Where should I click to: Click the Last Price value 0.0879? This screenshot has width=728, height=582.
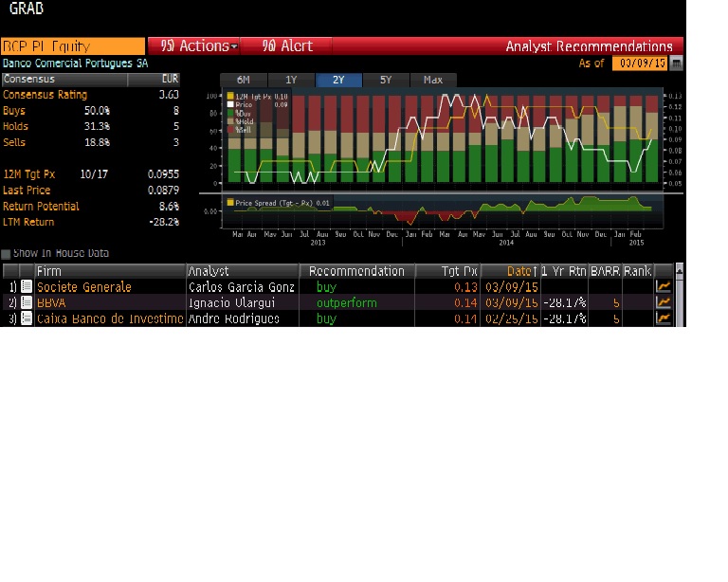tap(163, 190)
